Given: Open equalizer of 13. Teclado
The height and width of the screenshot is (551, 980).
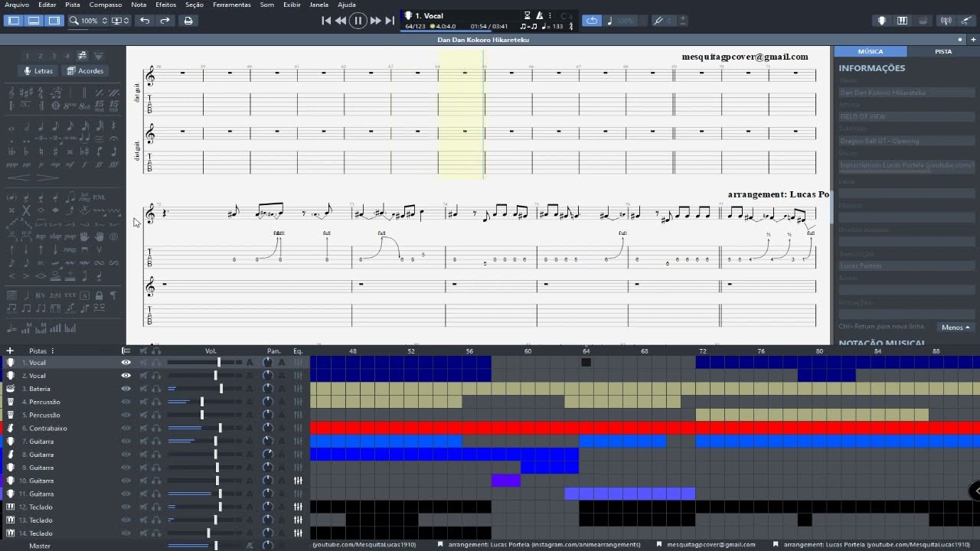Looking at the screenshot, I should tap(298, 520).
